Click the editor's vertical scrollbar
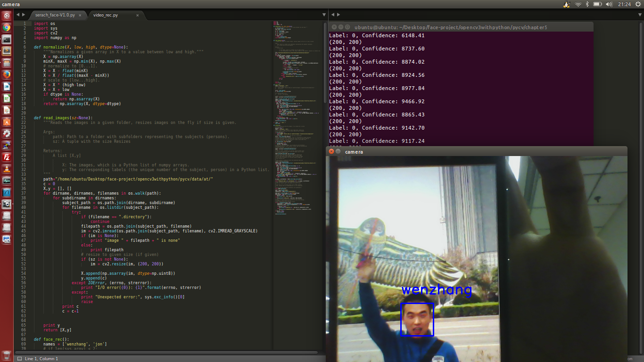The height and width of the screenshot is (362, 644). click(x=325, y=62)
